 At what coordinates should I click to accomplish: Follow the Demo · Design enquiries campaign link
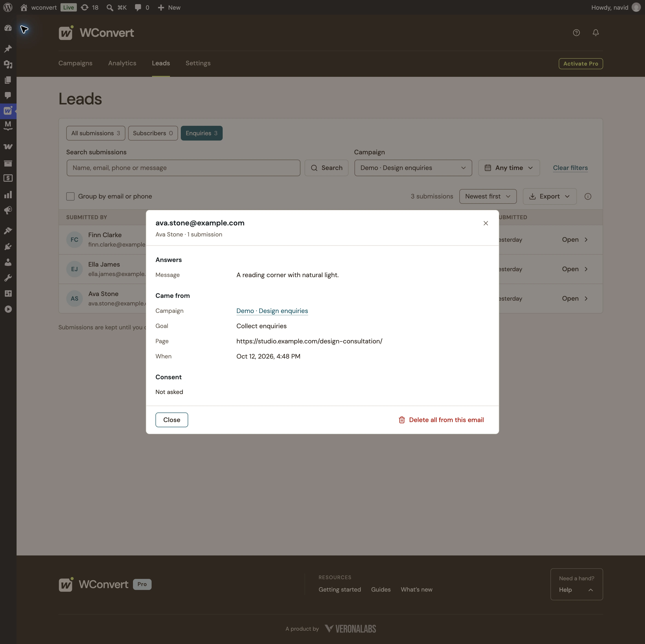coord(272,311)
